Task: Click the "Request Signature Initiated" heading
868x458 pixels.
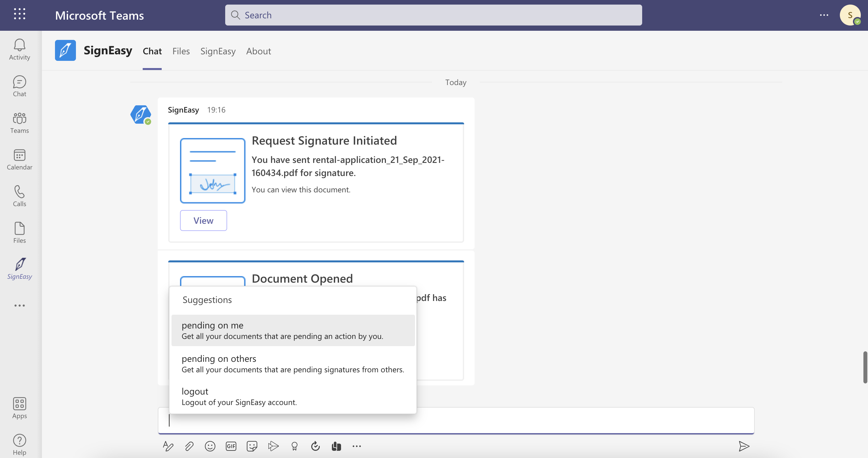Action: 324,140
